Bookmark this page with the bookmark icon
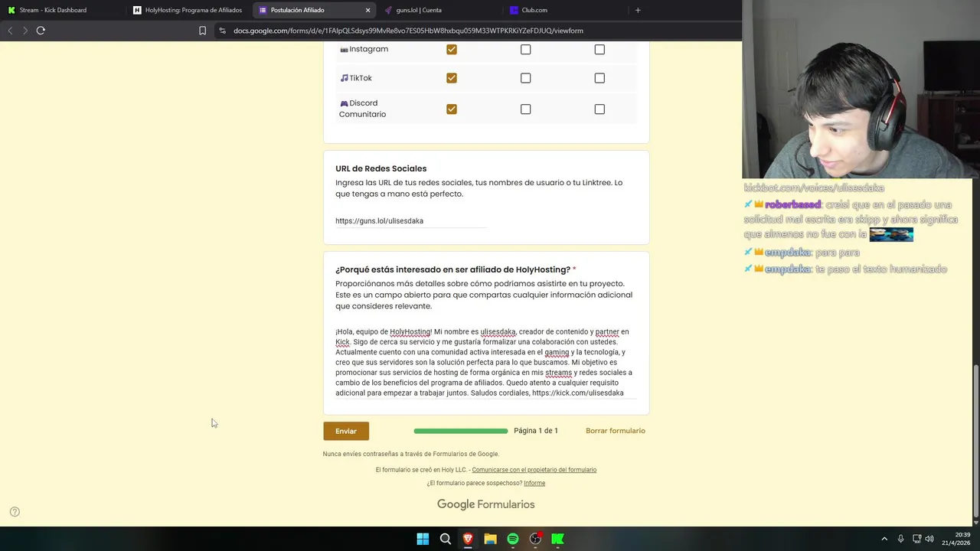This screenshot has width=980, height=551. coord(202,31)
